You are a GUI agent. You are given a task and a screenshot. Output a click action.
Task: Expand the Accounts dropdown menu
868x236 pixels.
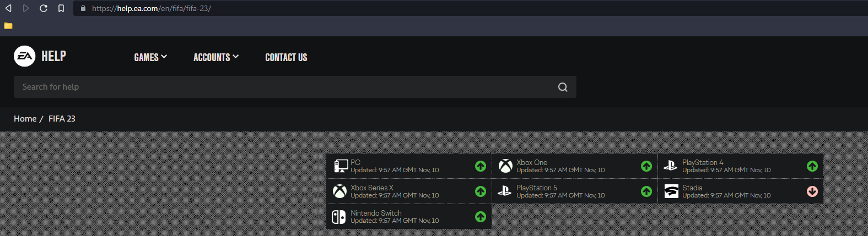[216, 57]
